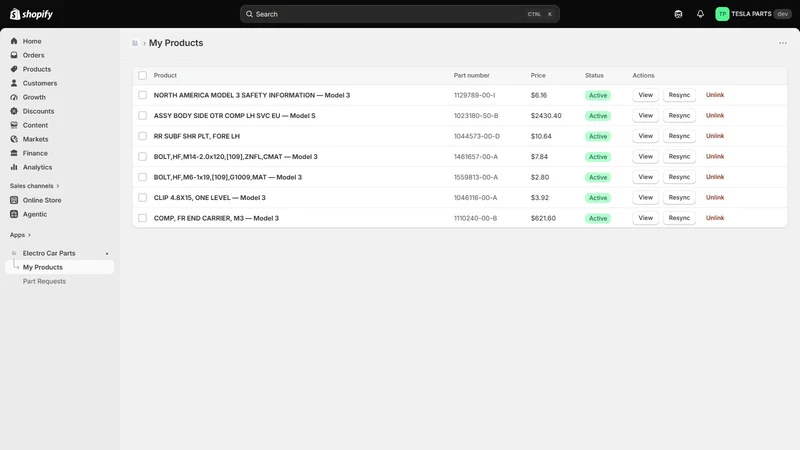Click the Content icon
This screenshot has width=800, height=450.
(x=14, y=125)
